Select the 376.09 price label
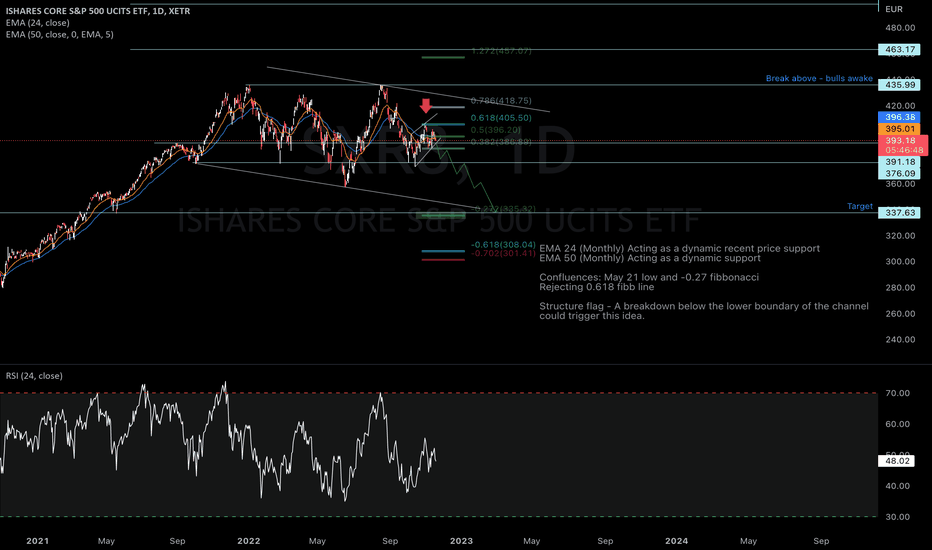 [899, 174]
